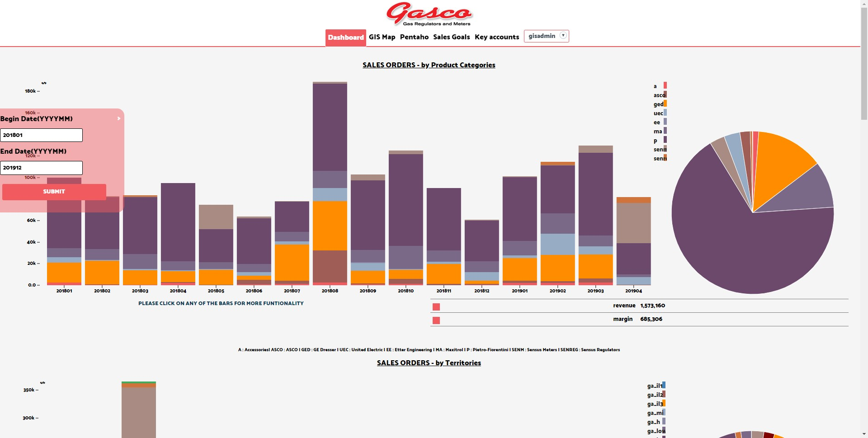
Task: Click the beige segment of 201904 bar
Action: tap(634, 223)
